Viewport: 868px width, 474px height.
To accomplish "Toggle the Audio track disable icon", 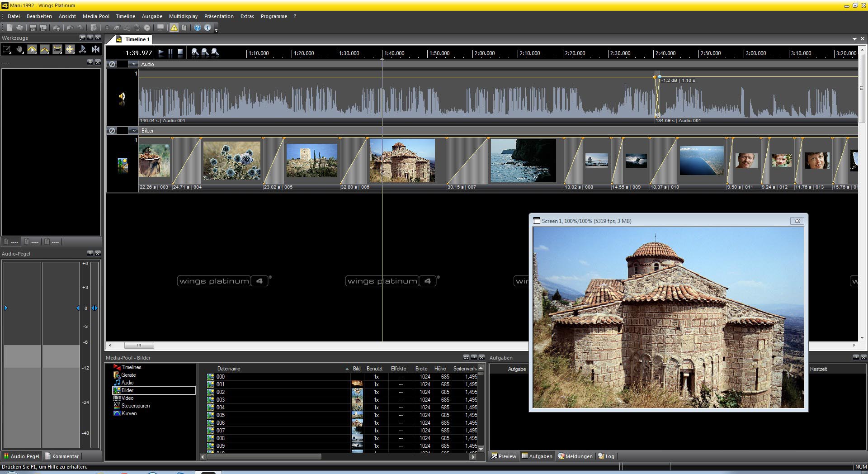I will point(112,64).
